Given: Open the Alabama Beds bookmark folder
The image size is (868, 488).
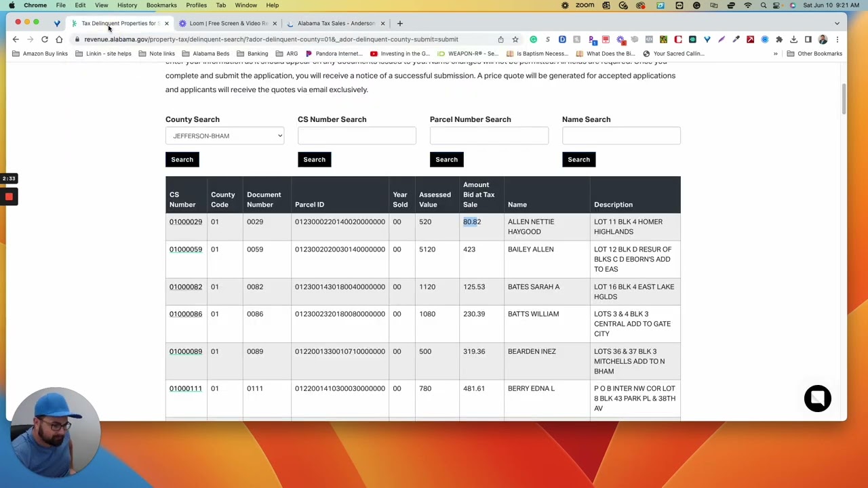Looking at the screenshot, I should tap(205, 54).
